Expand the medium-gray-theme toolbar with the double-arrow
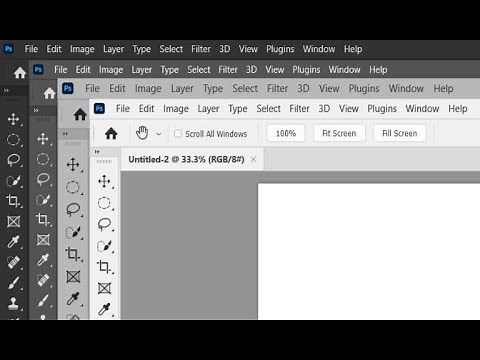480x360 pixels. 65,133
